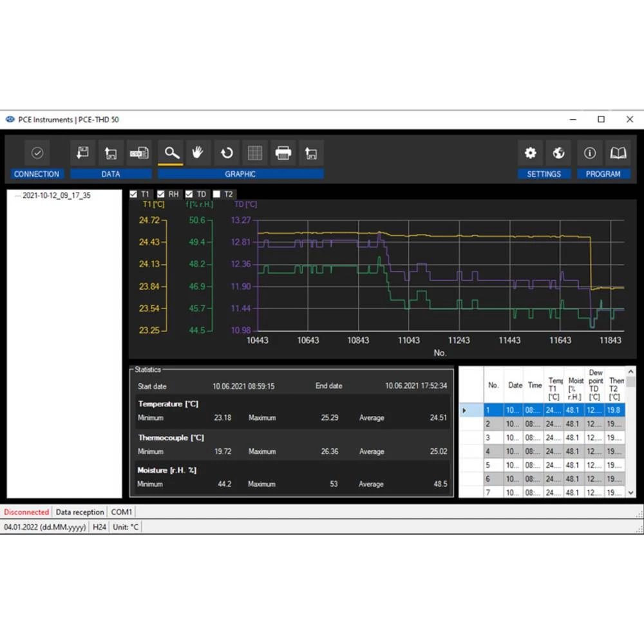Click the Connection check icon
Screen dimensions: 644x644
37,153
